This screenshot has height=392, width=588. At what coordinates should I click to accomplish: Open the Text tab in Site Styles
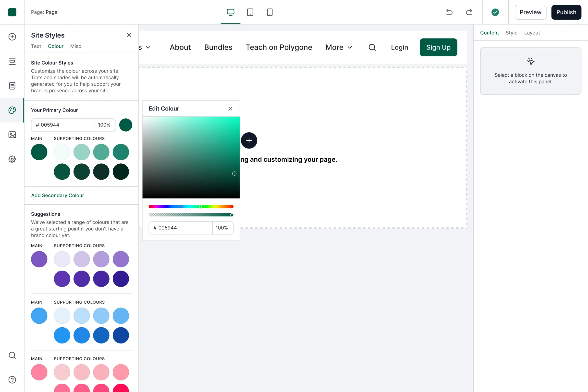(x=36, y=46)
